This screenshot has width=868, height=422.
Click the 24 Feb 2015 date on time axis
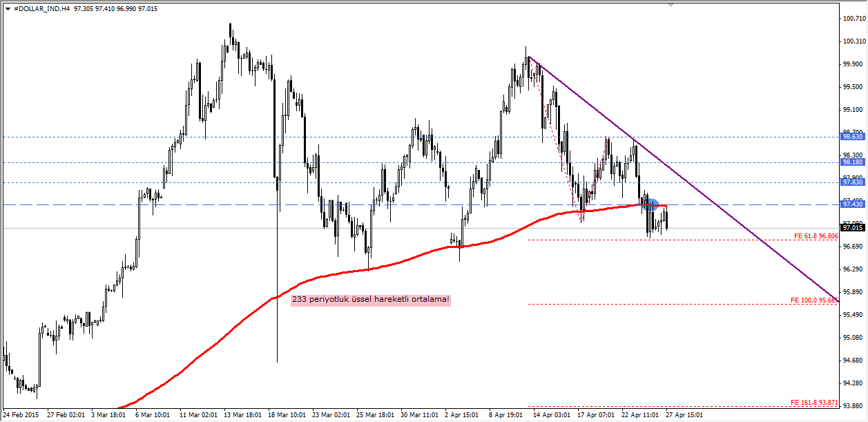click(22, 415)
